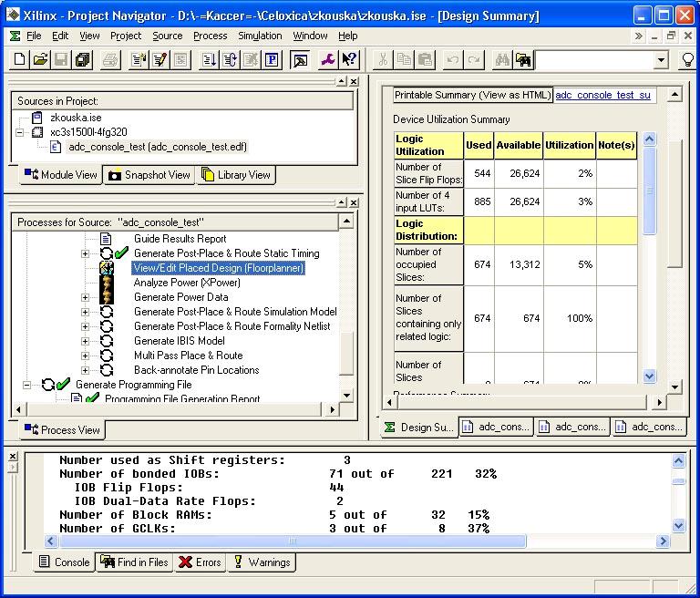This screenshot has width=700, height=598.
Task: Close the Sources in Project panel
Action: [x=354, y=81]
